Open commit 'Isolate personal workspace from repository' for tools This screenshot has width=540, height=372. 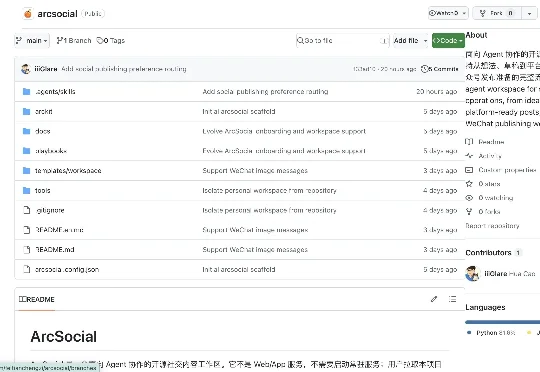pos(269,190)
